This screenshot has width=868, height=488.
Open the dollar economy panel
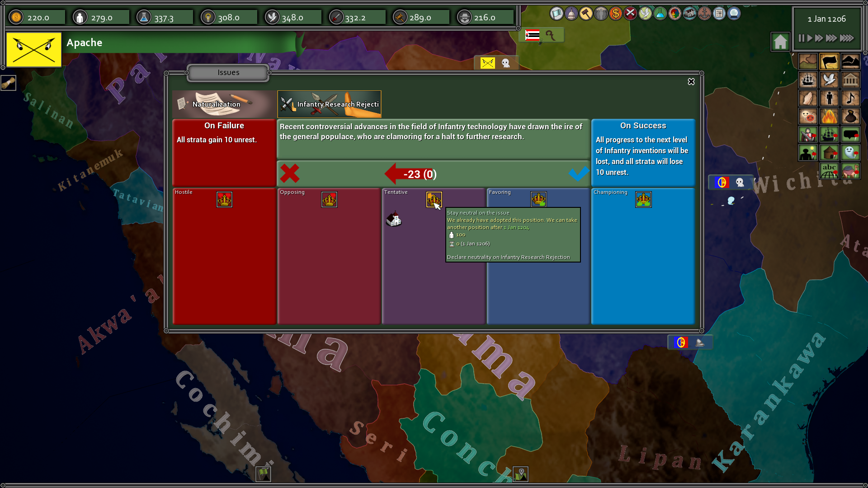pyautogui.click(x=615, y=14)
